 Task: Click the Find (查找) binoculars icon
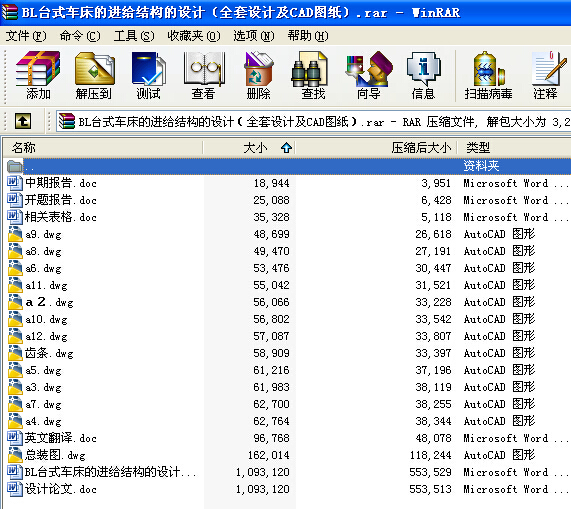click(310, 68)
